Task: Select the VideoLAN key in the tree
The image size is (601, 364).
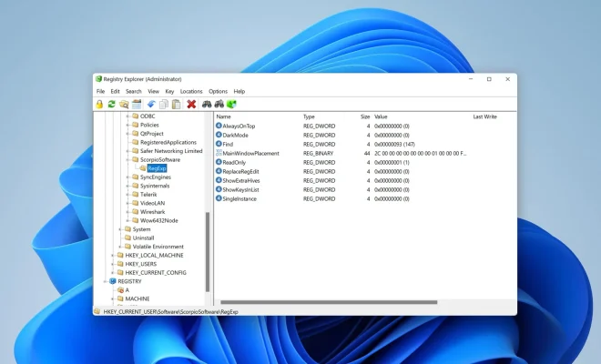Action: (152, 203)
